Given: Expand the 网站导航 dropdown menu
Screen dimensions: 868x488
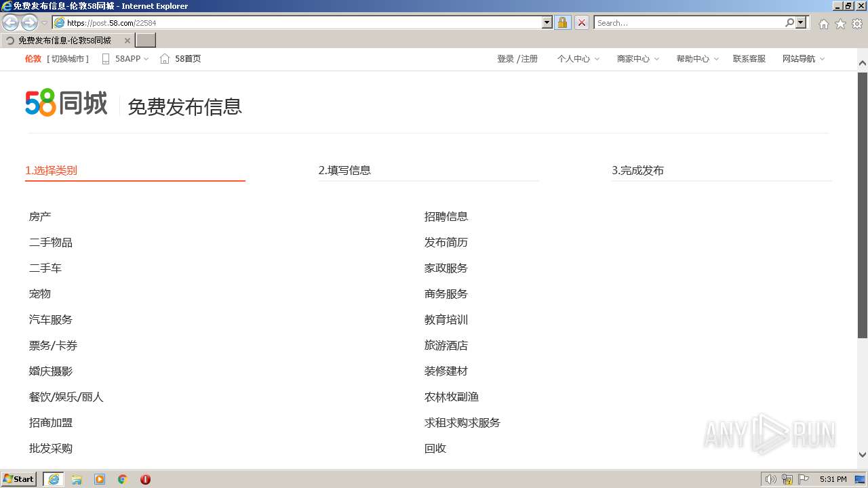Looking at the screenshot, I should (822, 59).
